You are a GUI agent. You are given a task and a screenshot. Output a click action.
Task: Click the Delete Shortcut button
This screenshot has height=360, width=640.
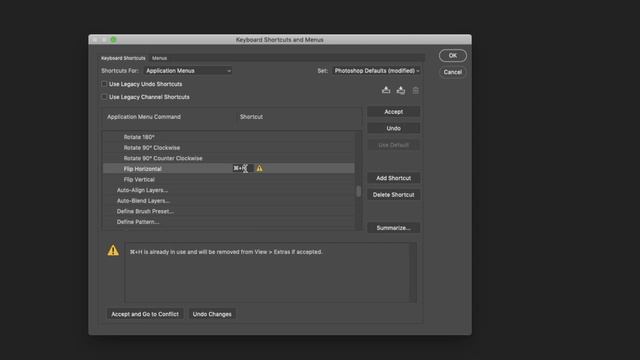pos(393,195)
